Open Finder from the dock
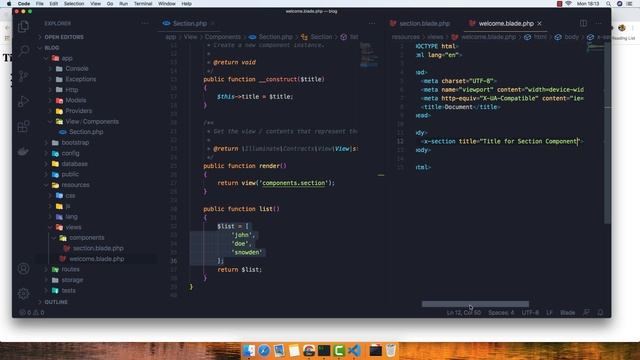Screen dimensions: 640x360 (249, 350)
